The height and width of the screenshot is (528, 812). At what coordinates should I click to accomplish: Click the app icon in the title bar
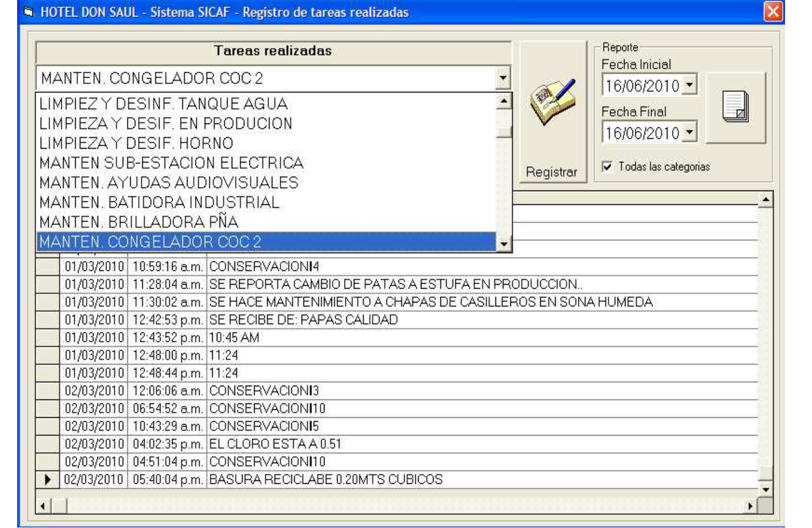click(x=29, y=12)
